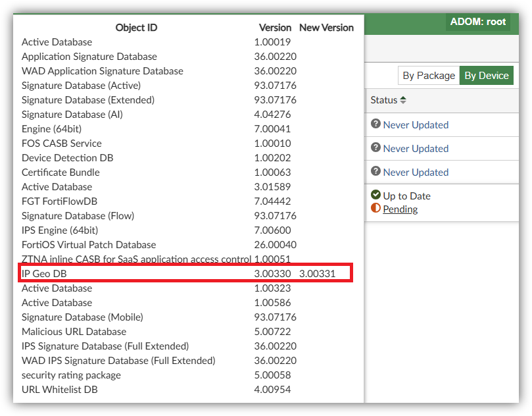The height and width of the screenshot is (416, 532).
Task: Click version value 1.00019
Action: tap(272, 42)
